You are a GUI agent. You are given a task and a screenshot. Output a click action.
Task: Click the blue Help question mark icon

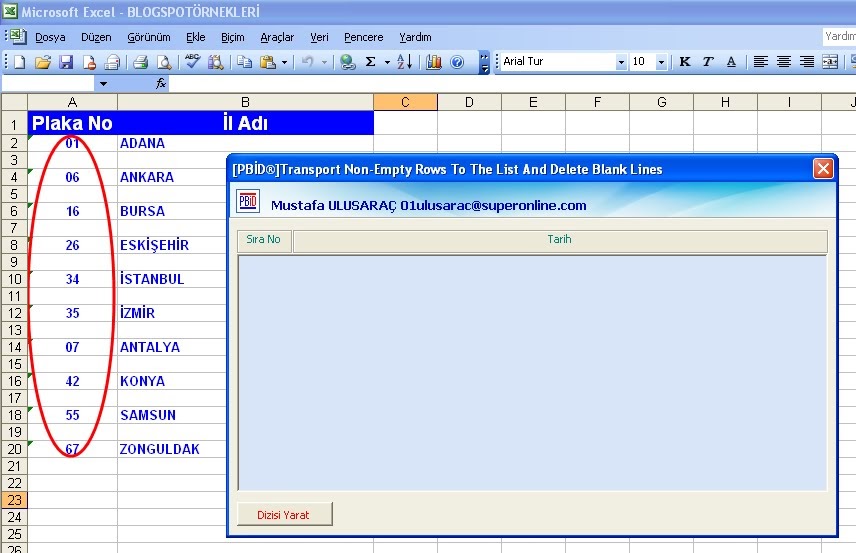pyautogui.click(x=457, y=62)
